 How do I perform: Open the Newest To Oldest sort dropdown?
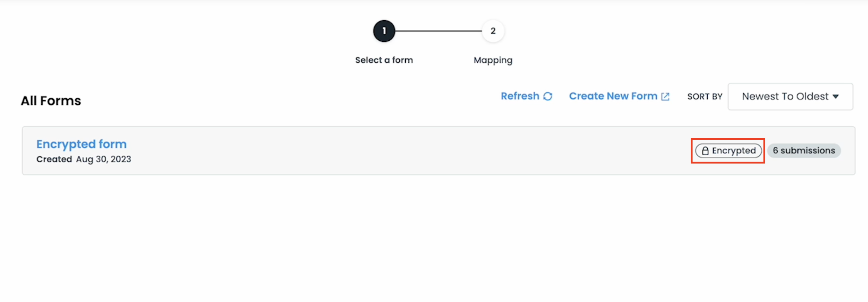click(x=790, y=97)
